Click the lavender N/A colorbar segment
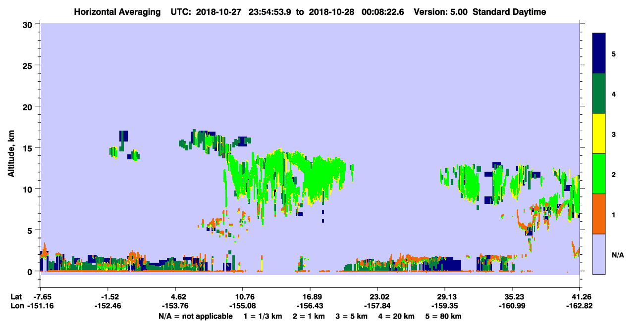 599,254
